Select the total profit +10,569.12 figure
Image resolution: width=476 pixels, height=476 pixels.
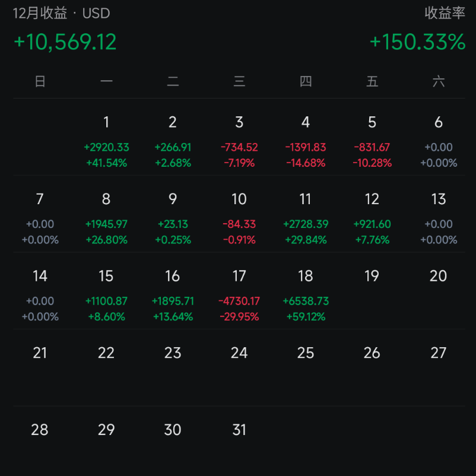click(65, 42)
